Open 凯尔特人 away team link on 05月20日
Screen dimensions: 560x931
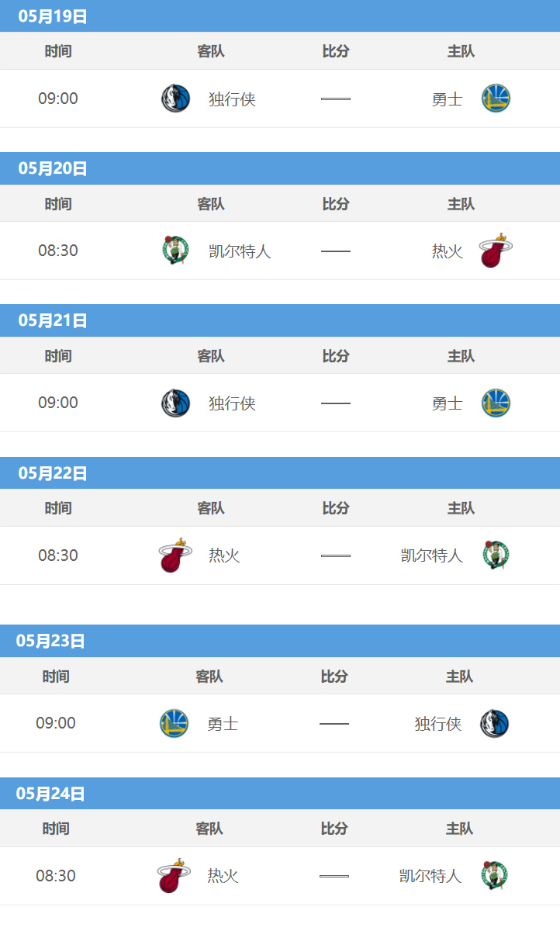tap(240, 251)
